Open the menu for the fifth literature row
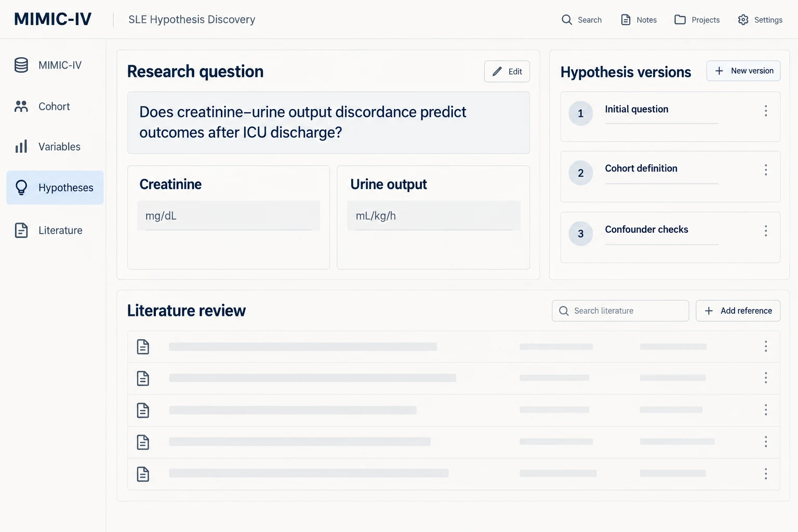798x532 pixels. [x=766, y=474]
